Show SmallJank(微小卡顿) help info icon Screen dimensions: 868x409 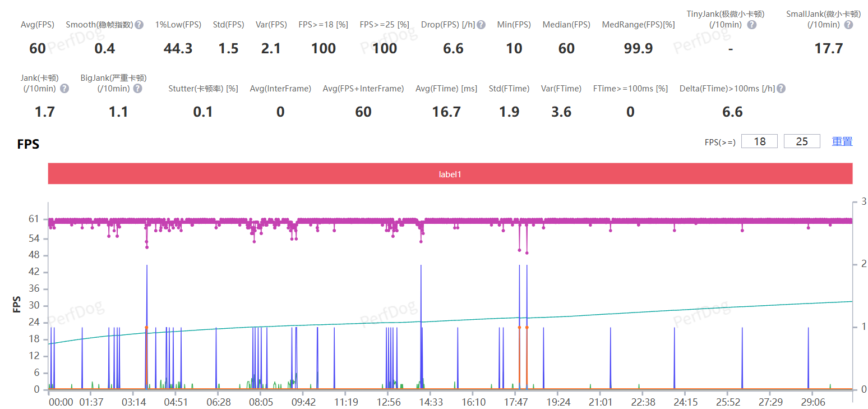(848, 25)
